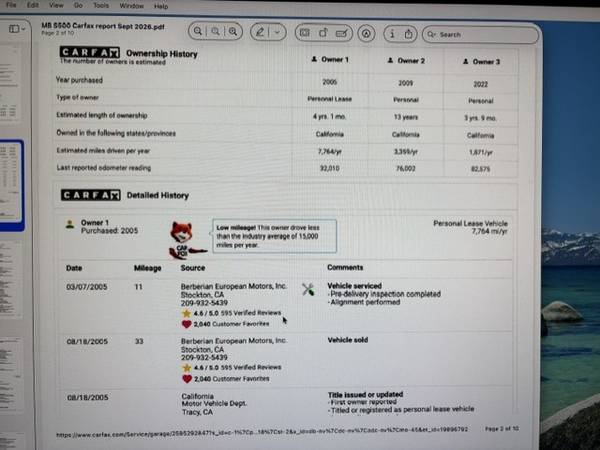Screen dimensions: 600x450
Task: Click the 'Last reported odometer reading' label
Action: (x=104, y=168)
